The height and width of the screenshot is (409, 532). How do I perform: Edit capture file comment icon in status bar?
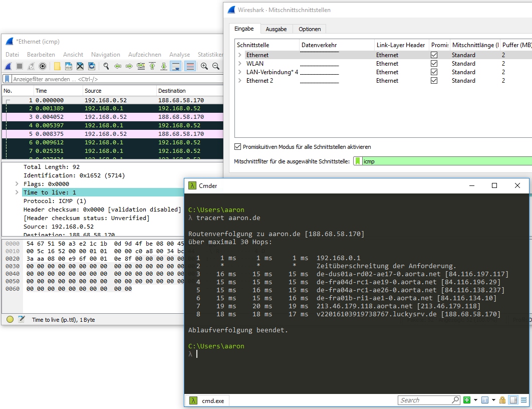click(22, 319)
